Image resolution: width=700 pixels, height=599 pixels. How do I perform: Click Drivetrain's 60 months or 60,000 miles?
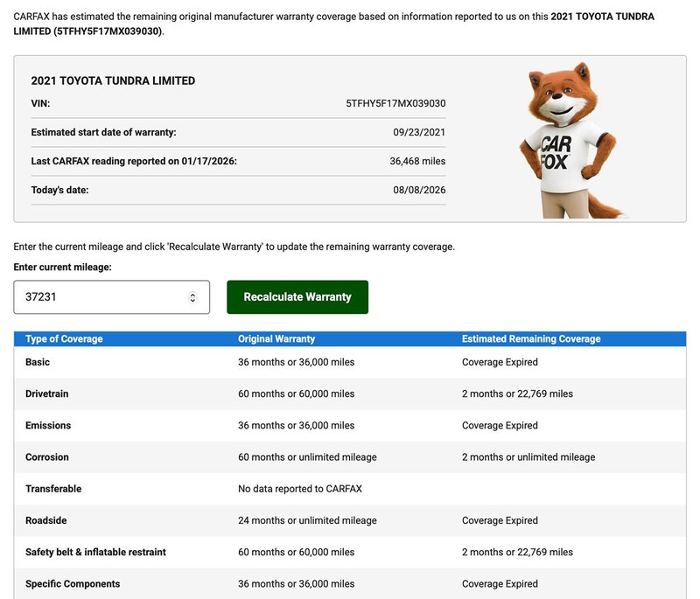296,394
